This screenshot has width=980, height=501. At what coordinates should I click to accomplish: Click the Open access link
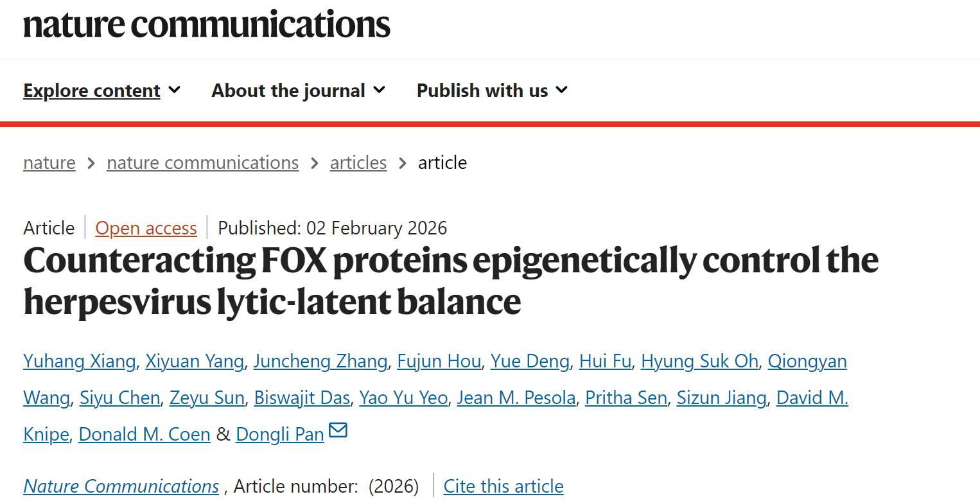click(146, 228)
